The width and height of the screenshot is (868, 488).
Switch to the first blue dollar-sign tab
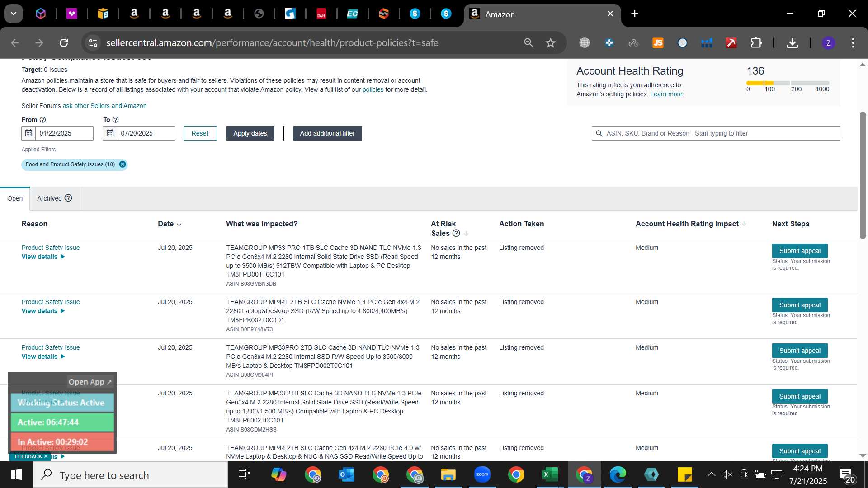coord(415,14)
